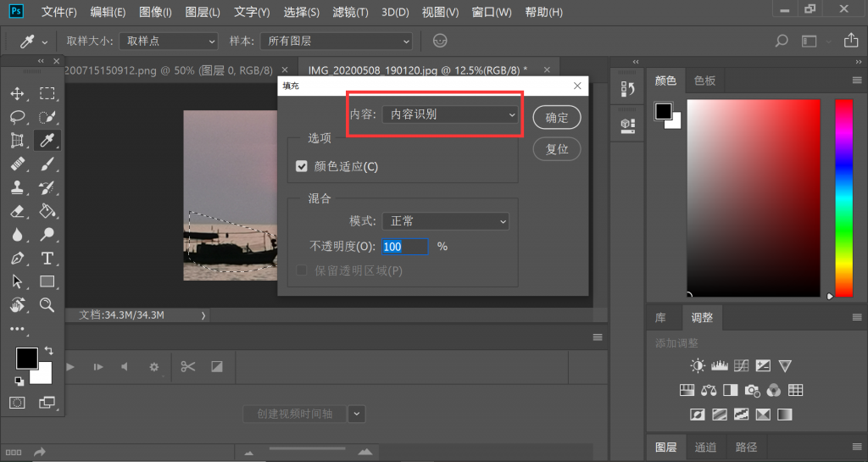Click the scissors split clip button
This screenshot has width=868, height=462.
(187, 366)
